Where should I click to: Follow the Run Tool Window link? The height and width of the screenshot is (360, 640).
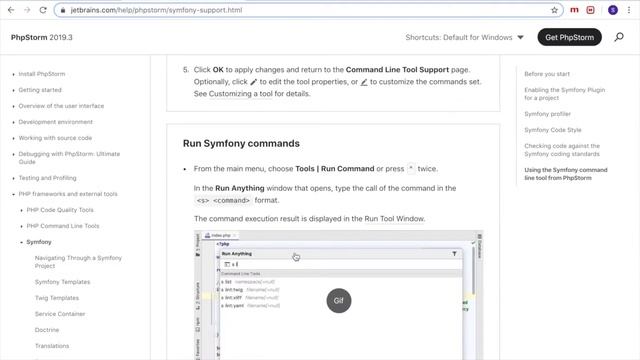point(394,219)
